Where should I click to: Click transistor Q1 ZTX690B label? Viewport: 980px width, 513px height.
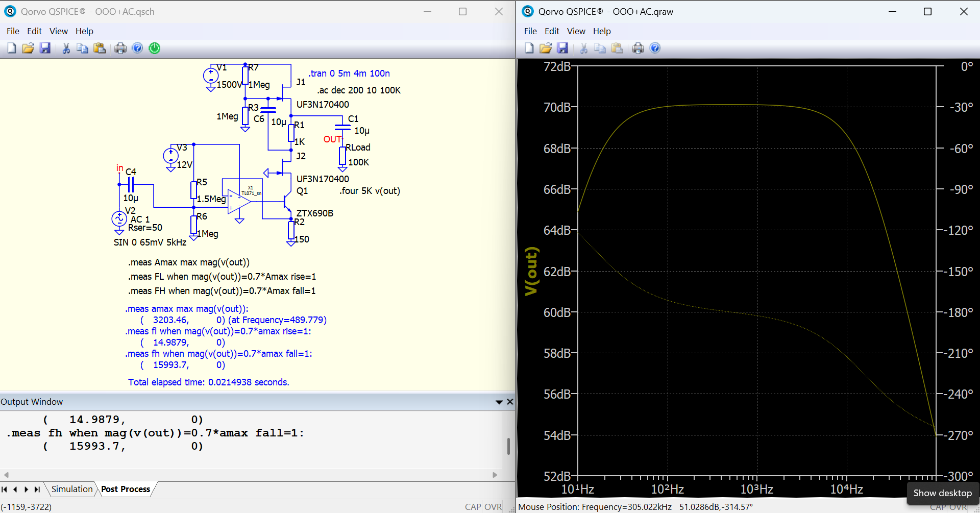click(314, 213)
